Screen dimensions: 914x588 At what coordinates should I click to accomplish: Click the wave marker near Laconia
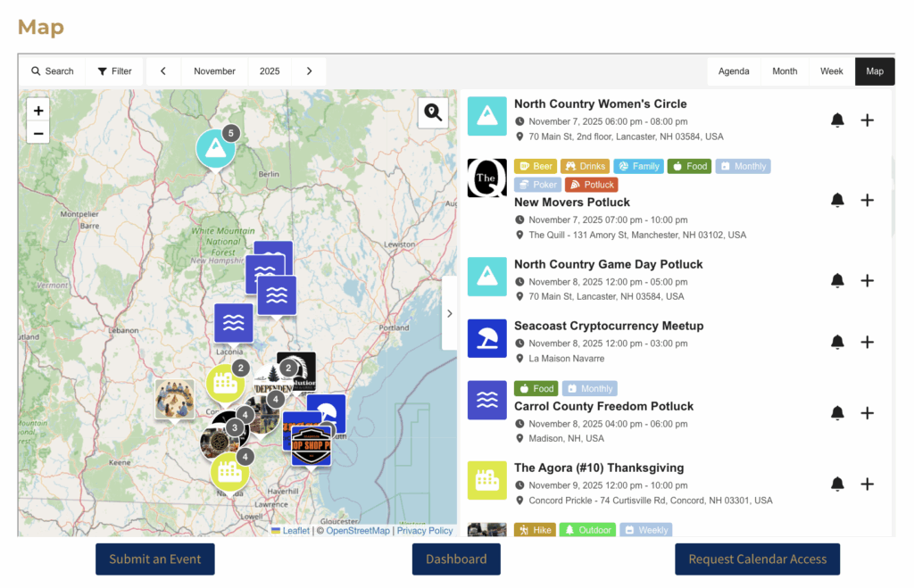coord(233,322)
